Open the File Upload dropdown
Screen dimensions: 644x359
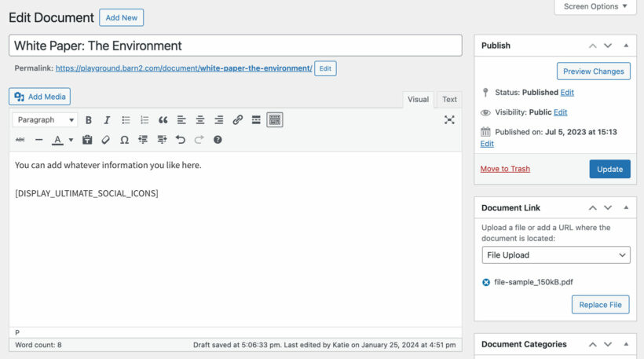pyautogui.click(x=556, y=255)
